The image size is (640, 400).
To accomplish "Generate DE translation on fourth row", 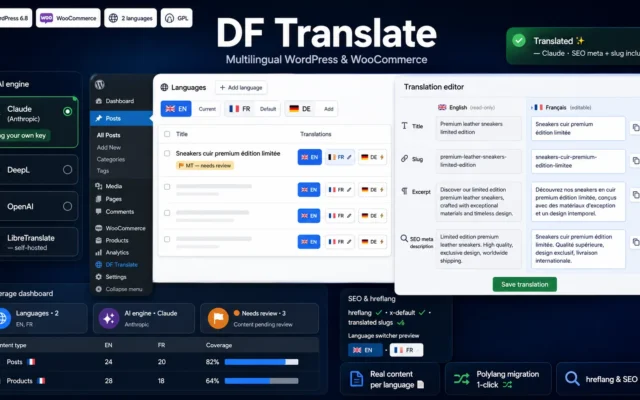I will pyautogui.click(x=373, y=242).
